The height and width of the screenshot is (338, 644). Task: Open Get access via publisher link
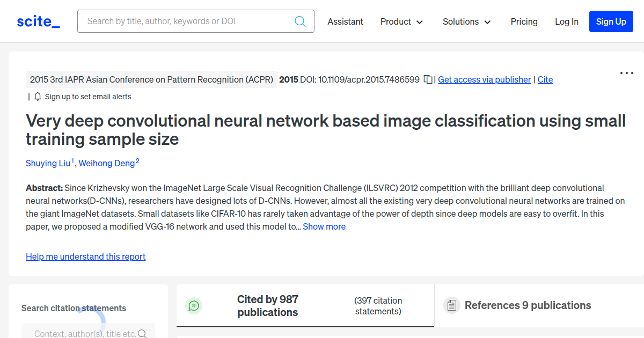click(x=484, y=79)
